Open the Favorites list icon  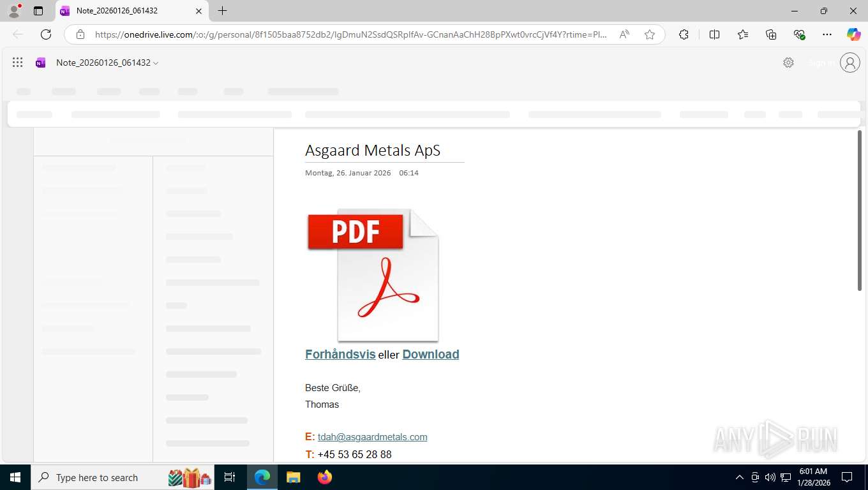click(743, 34)
